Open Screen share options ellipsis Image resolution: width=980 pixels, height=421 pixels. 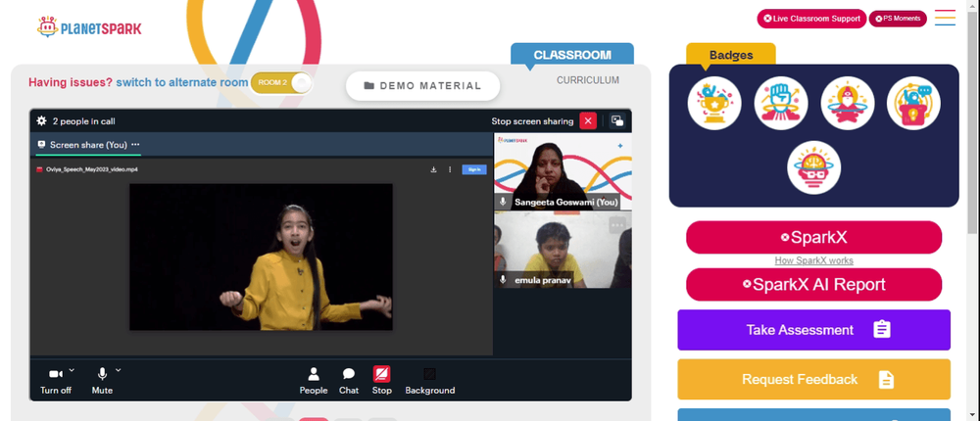[135, 144]
